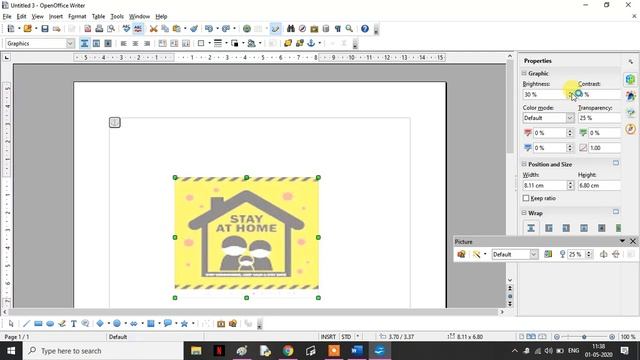Click the From File icon in Picture toolbar
The height and width of the screenshot is (360, 640).
point(461,254)
